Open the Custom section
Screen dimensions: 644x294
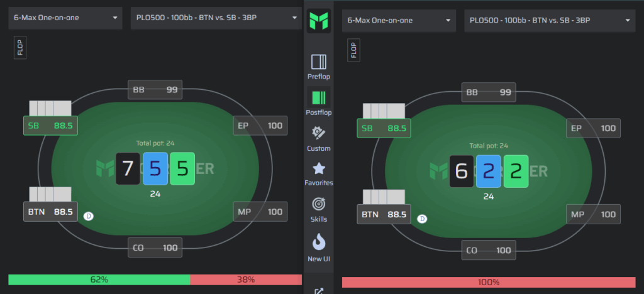[x=319, y=138]
